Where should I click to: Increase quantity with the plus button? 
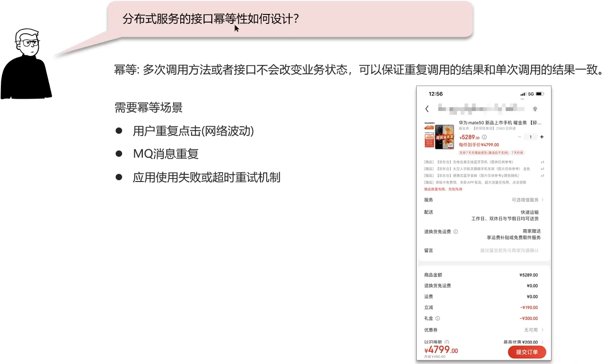point(542,137)
